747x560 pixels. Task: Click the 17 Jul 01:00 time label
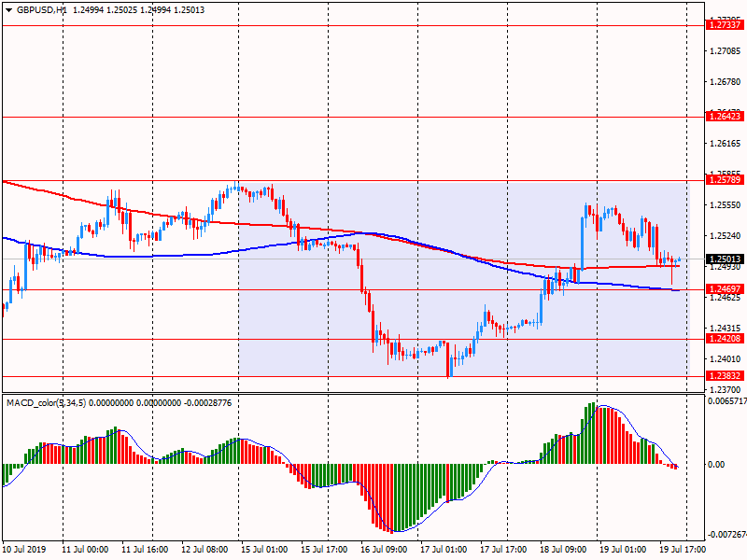[x=444, y=549]
